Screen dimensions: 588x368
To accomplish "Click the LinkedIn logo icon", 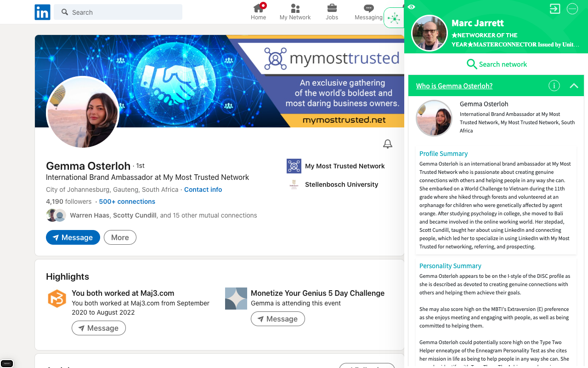I will (x=42, y=12).
